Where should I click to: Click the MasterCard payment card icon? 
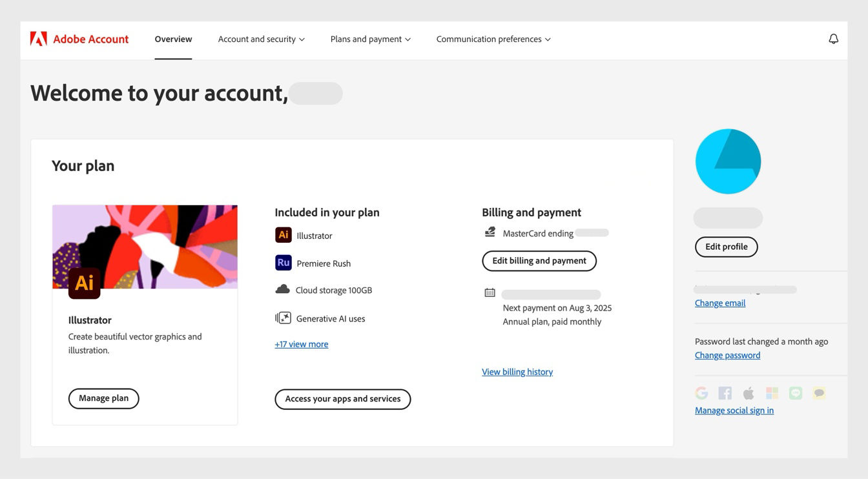490,232
